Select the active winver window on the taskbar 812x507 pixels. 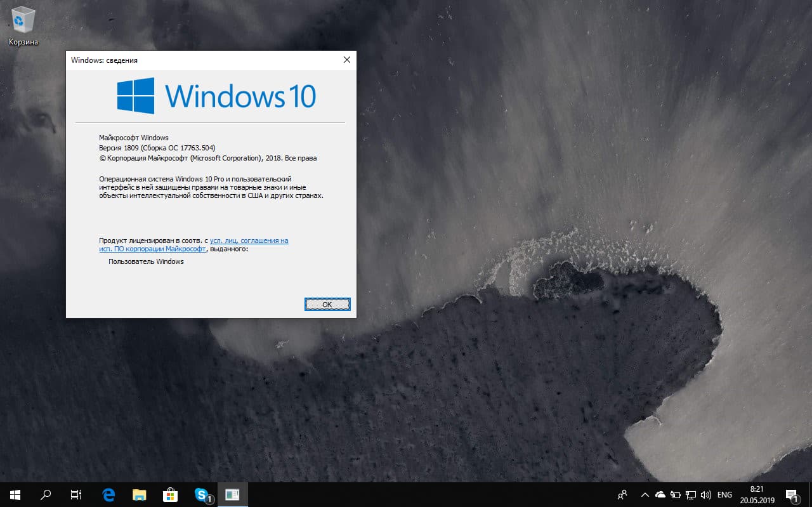(232, 494)
